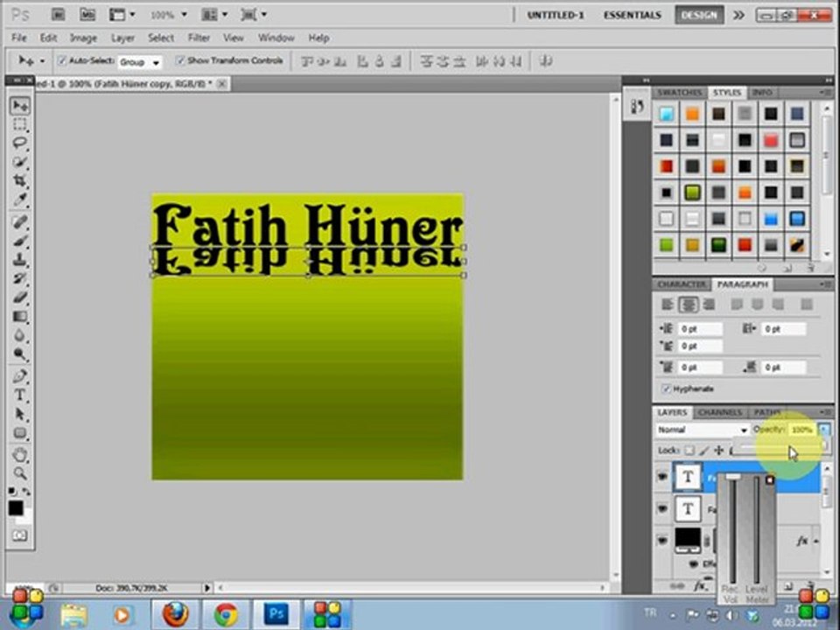Select the Clone Stamp tool
Viewport: 840px width, 630px height.
[x=20, y=259]
